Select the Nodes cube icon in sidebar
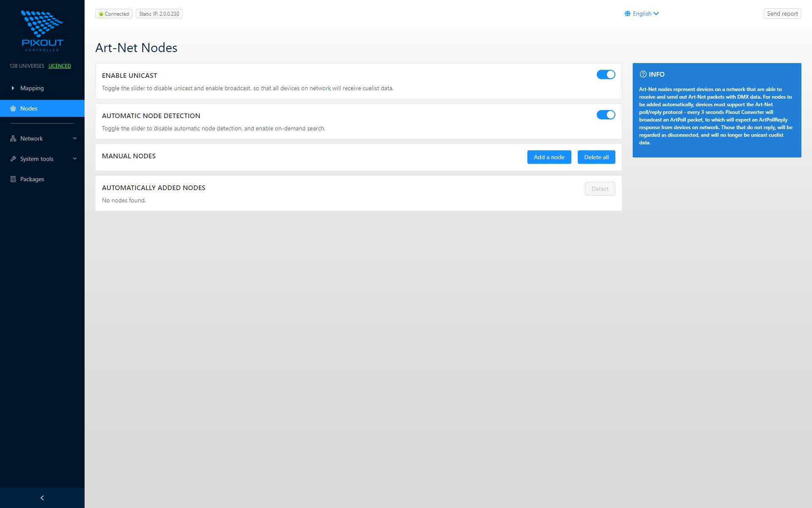 coord(14,108)
